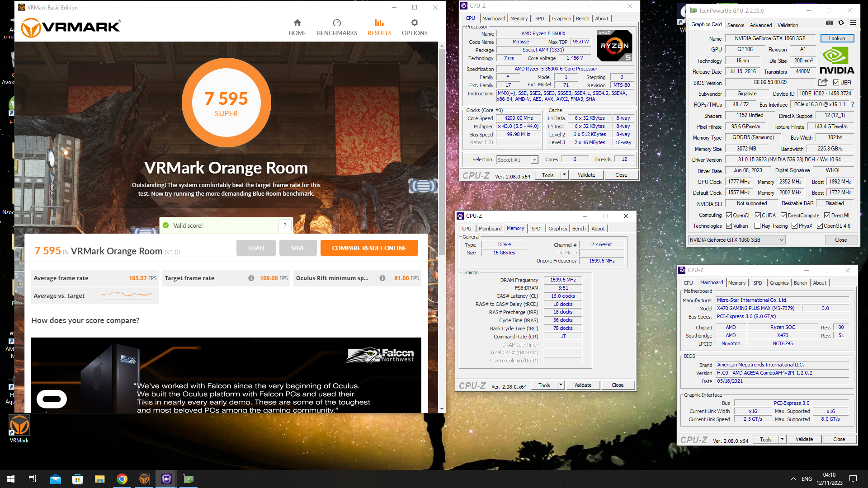
Task: Open the GPU-Z hamburger menu
Action: [x=853, y=23]
